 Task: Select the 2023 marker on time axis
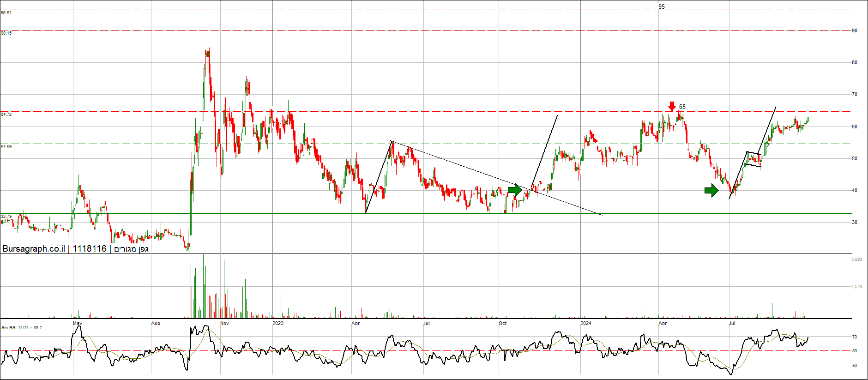pos(278,323)
